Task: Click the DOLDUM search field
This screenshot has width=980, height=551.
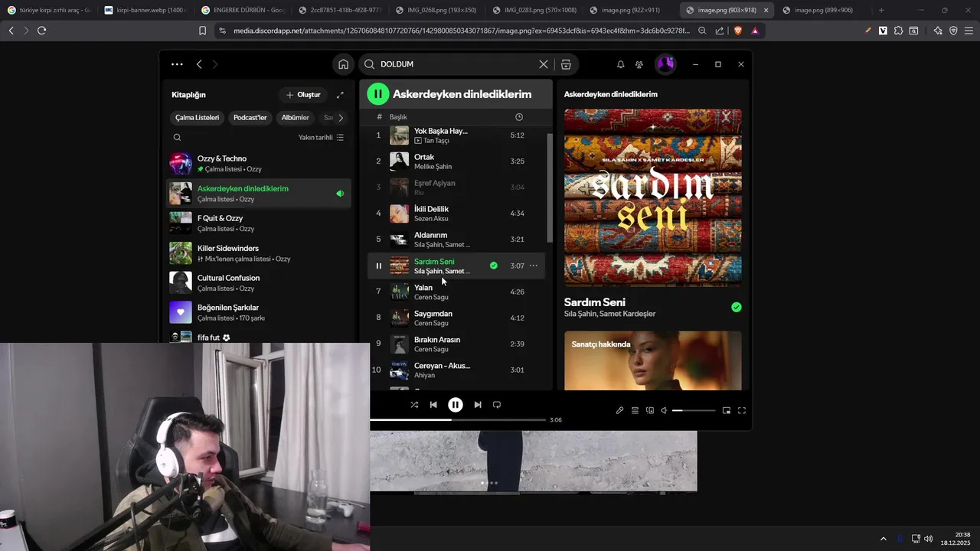Action: coord(456,64)
